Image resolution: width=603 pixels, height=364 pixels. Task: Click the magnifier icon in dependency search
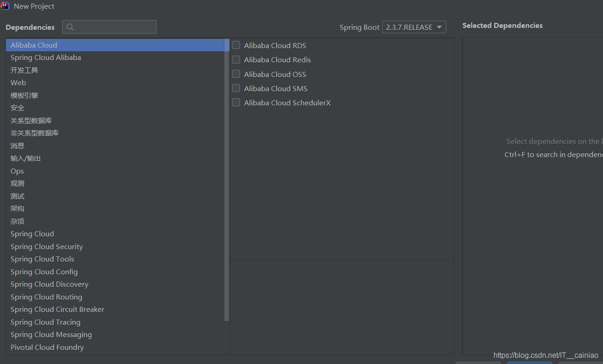click(70, 27)
